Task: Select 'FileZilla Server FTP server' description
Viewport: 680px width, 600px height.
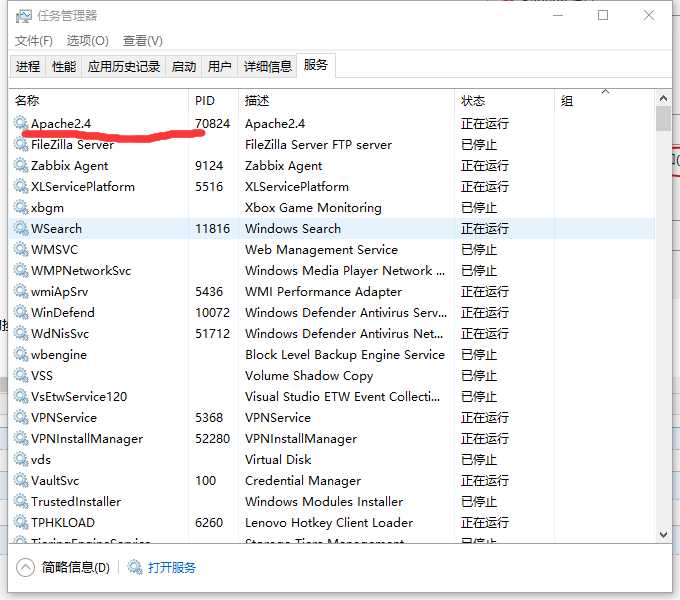Action: point(318,144)
